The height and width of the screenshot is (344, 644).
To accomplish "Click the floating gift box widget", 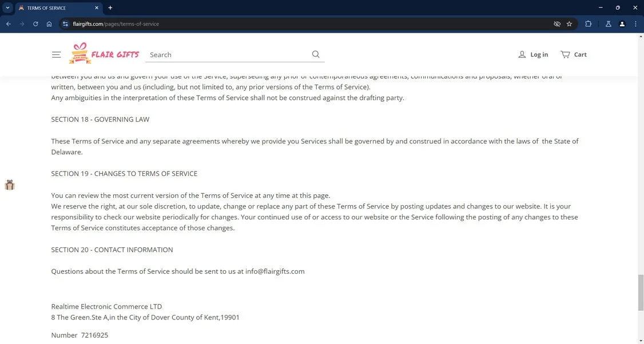I will click(10, 185).
